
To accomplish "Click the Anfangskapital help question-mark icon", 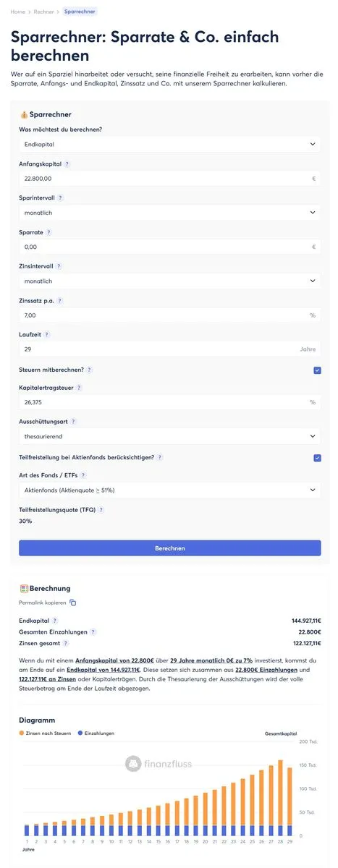I will point(67,164).
